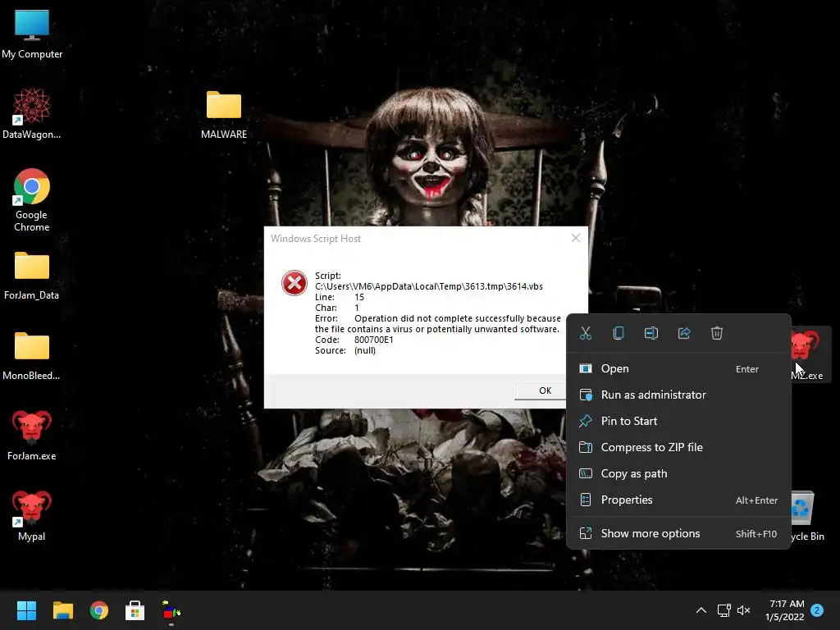Select the MonoBleed folder icon
This screenshot has width=840, height=630.
point(32,356)
